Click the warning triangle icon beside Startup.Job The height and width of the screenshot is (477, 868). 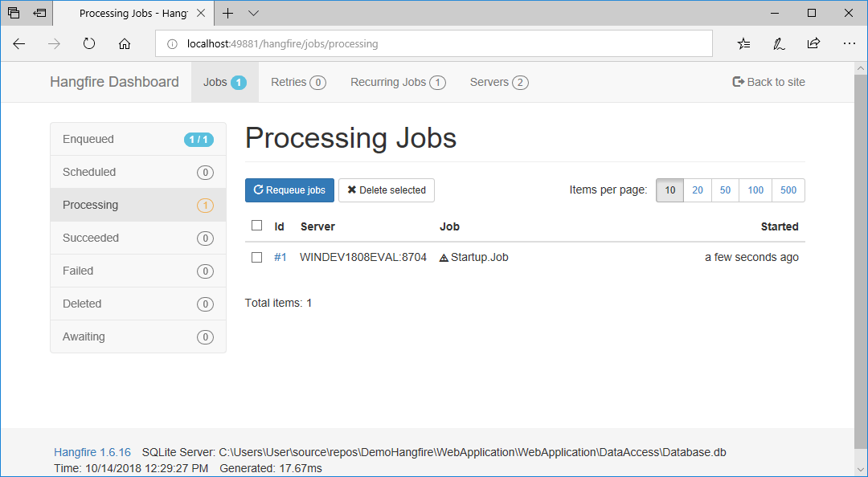tap(444, 258)
